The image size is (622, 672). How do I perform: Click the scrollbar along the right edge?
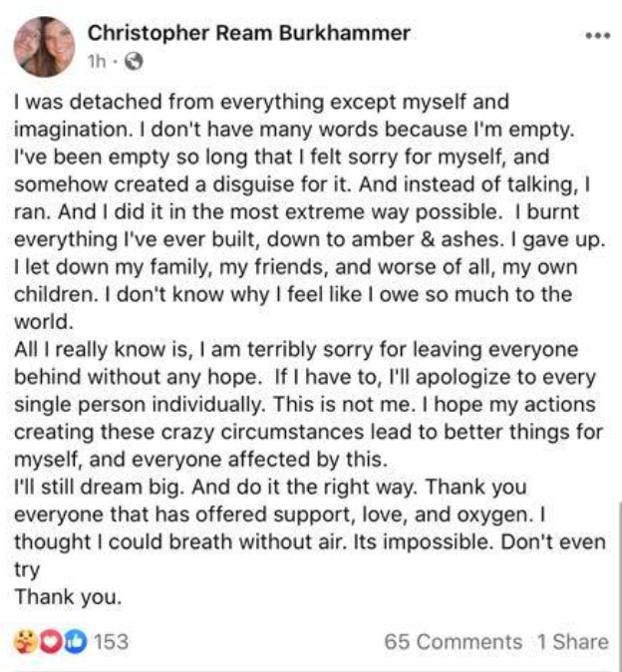pyautogui.click(x=619, y=558)
